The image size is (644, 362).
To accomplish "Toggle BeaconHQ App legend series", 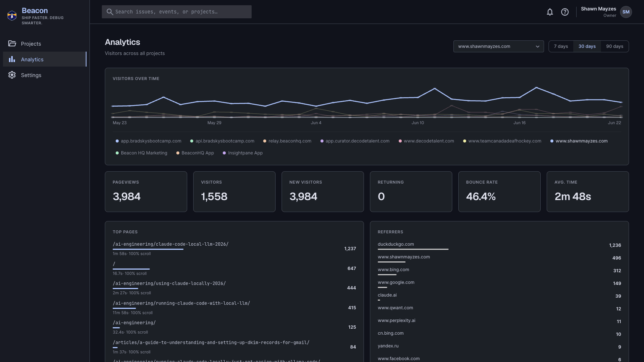I will coord(195,153).
